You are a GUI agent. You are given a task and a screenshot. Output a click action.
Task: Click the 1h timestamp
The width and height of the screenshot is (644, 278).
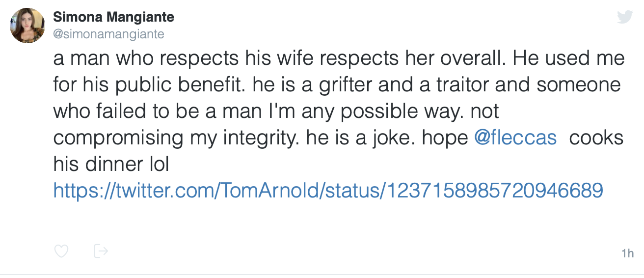(627, 254)
